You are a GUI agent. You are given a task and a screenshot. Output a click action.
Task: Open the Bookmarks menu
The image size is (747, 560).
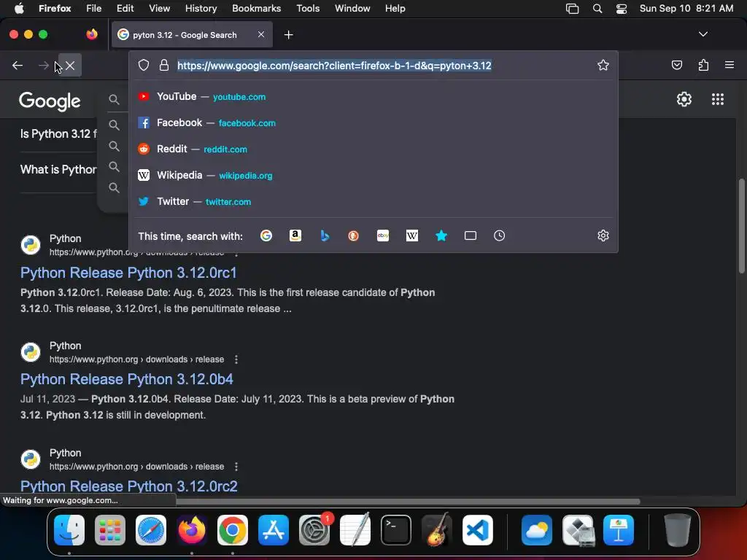tap(256, 9)
